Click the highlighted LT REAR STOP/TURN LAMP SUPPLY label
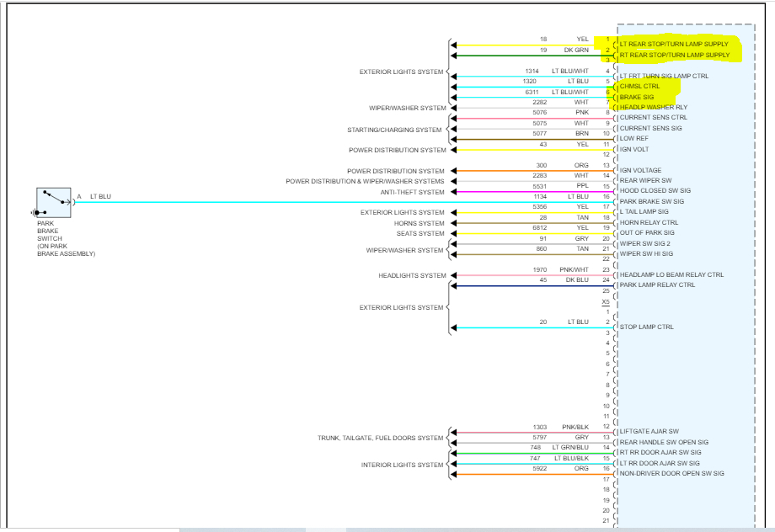 pos(674,44)
